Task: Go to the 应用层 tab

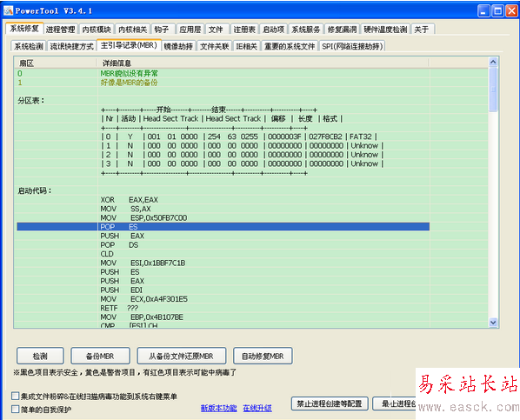Action: (190, 30)
